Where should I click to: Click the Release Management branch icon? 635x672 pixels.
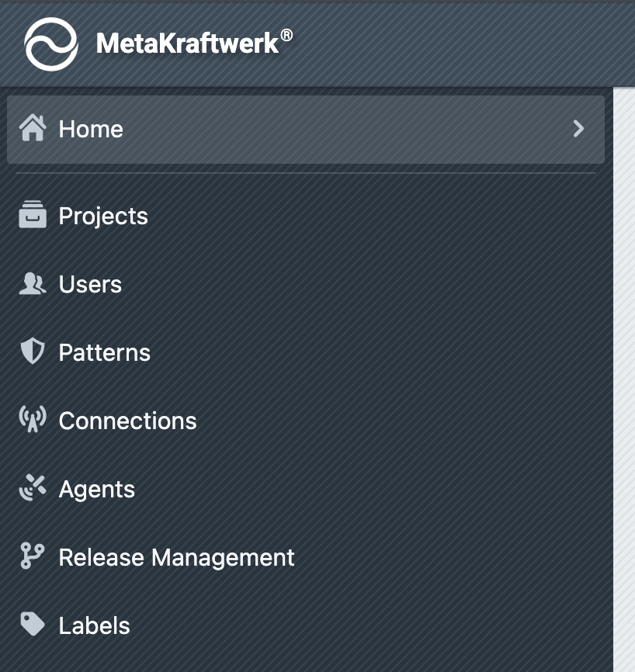pos(33,556)
